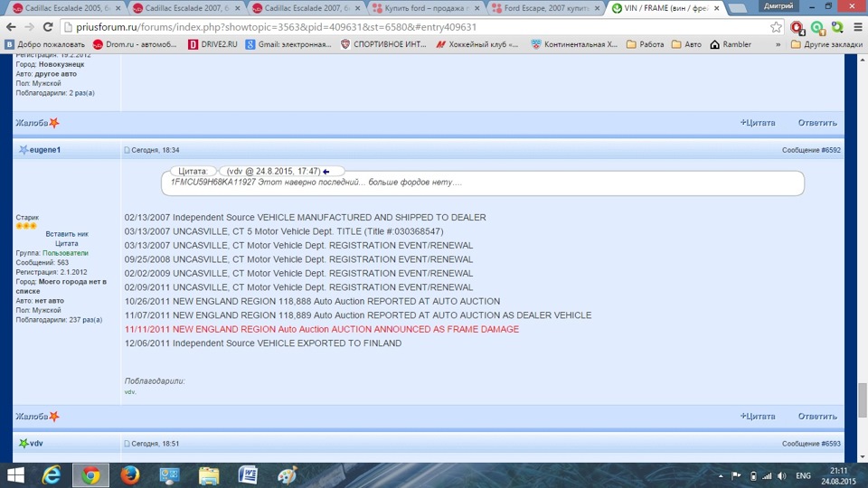Click the Цитата link under eugene1 avatar
The height and width of the screenshot is (488, 868).
(x=66, y=243)
